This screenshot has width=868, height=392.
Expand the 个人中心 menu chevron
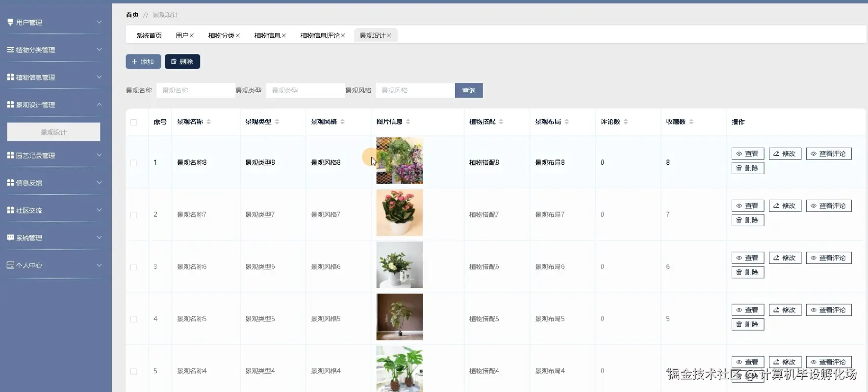pos(99,265)
